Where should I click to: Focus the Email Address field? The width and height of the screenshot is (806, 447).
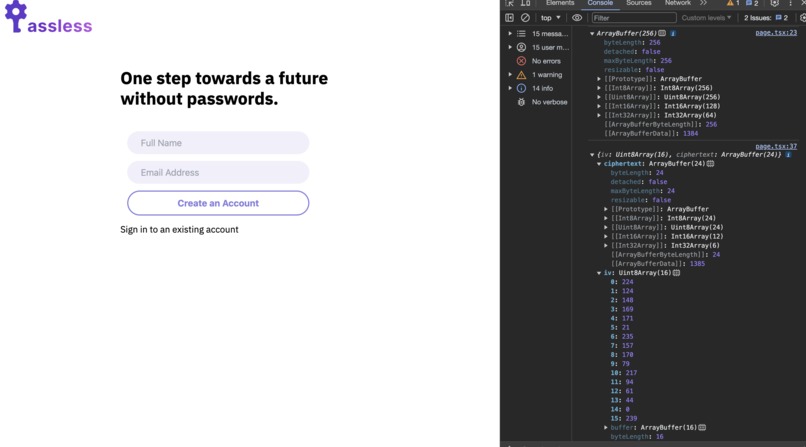point(218,173)
